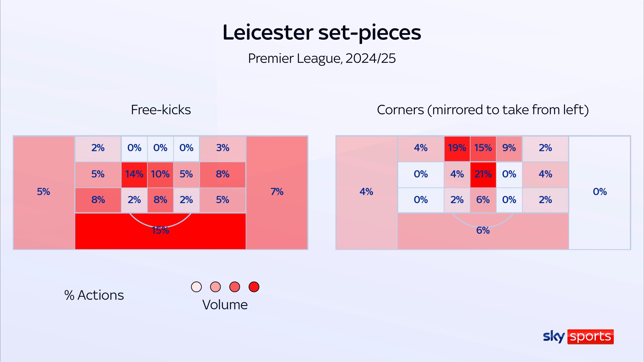Click the Sky Sports logo
The width and height of the screenshot is (644, 362).
click(578, 337)
